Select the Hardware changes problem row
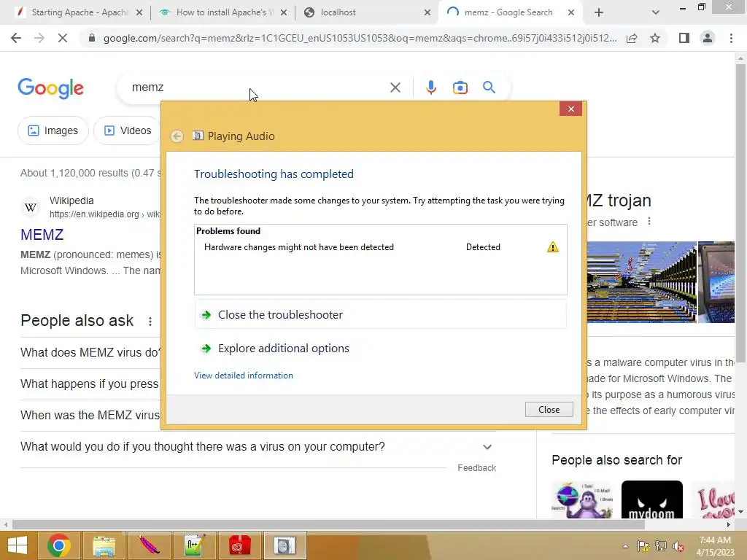 tap(380, 247)
